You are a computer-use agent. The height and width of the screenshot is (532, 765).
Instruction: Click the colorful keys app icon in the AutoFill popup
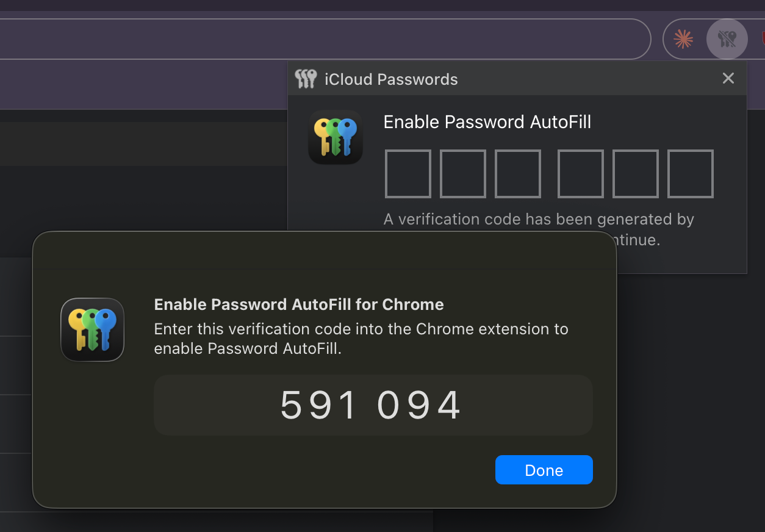point(336,137)
